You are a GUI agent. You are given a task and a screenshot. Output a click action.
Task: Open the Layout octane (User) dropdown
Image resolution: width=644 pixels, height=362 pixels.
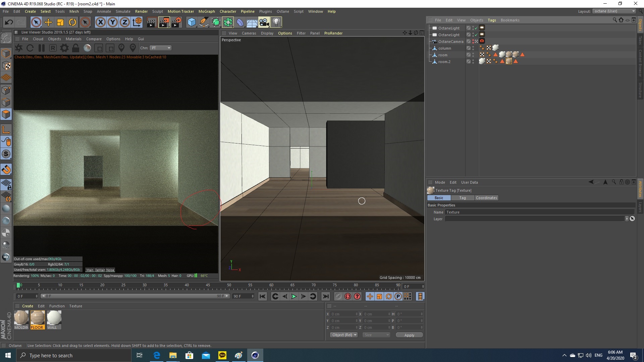(614, 11)
